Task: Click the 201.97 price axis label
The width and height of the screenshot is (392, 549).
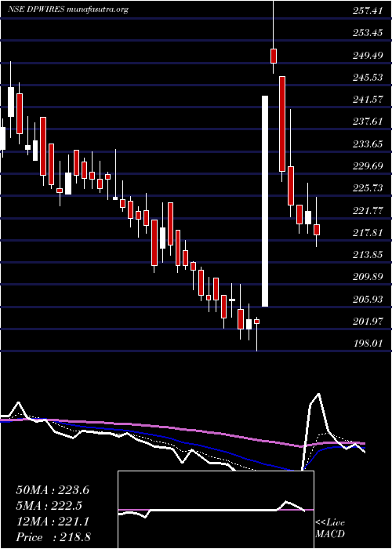Action: coord(368,321)
